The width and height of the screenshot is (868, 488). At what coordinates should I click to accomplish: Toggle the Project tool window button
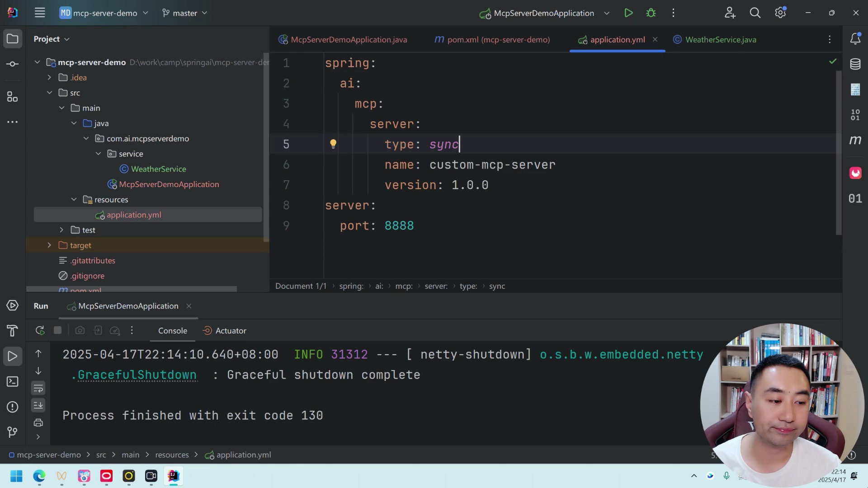pos(13,39)
